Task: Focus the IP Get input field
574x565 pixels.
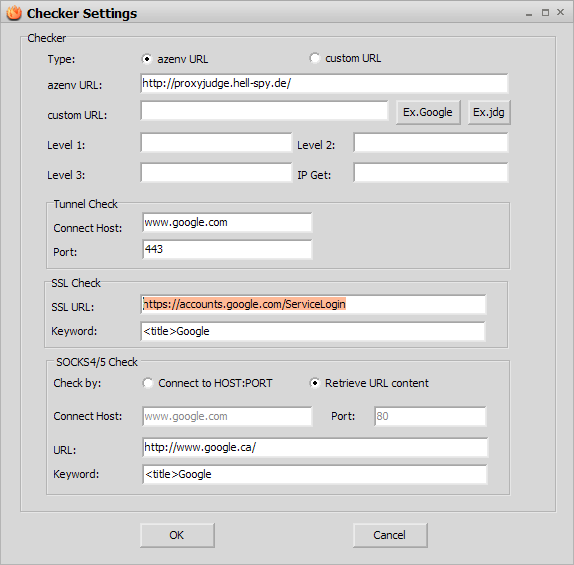Action: 430,173
